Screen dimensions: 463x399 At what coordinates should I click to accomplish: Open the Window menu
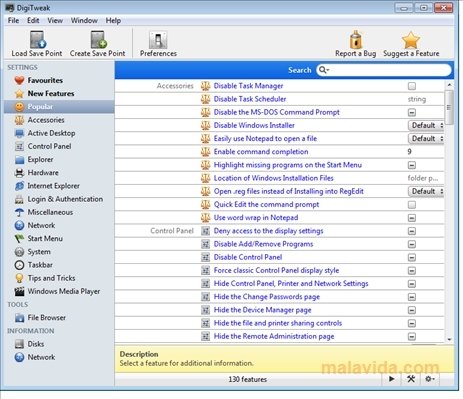(x=84, y=21)
